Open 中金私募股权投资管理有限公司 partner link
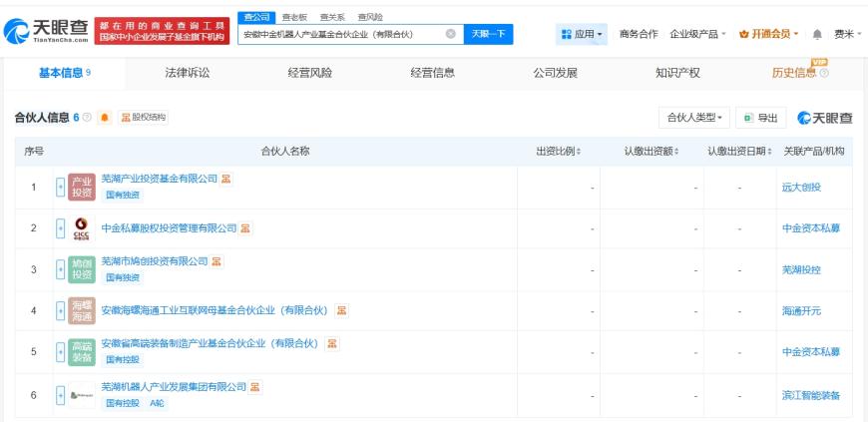The height and width of the screenshot is (422, 868). click(169, 228)
